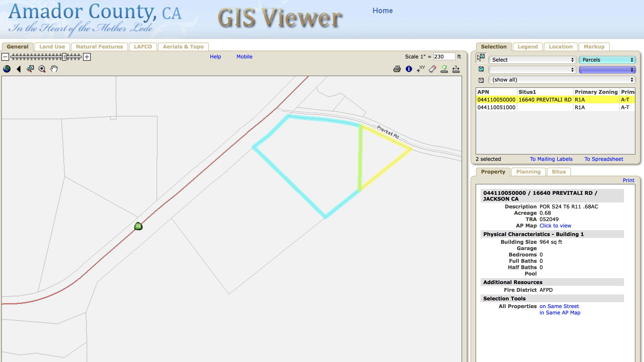The width and height of the screenshot is (644, 362).
Task: Click the black previous extent arrow
Action: [x=19, y=69]
